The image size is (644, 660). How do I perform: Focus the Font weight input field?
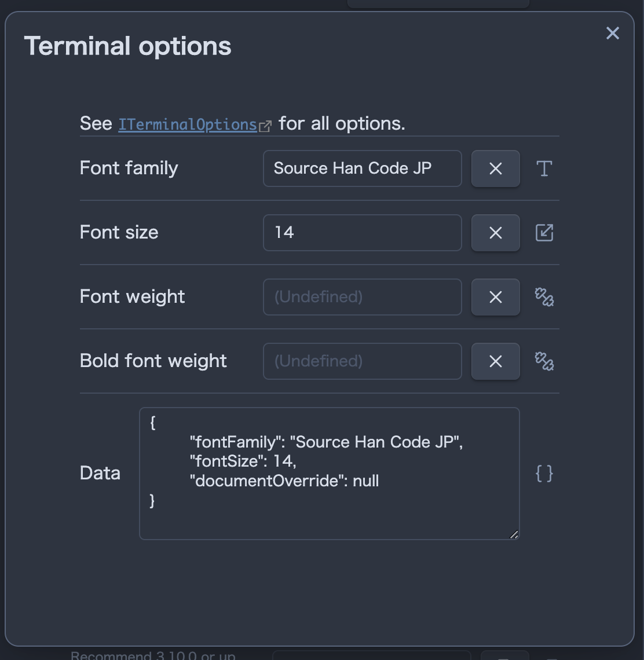pyautogui.click(x=362, y=297)
